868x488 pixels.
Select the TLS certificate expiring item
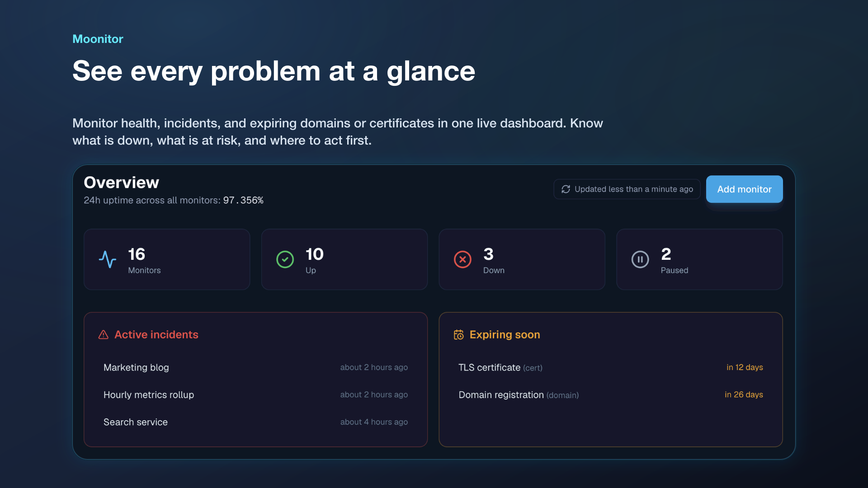tap(610, 367)
